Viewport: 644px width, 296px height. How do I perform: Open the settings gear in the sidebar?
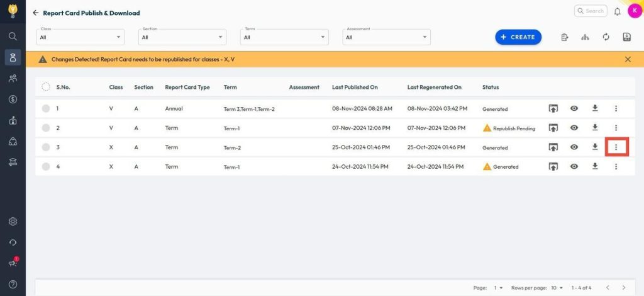pos(13,222)
